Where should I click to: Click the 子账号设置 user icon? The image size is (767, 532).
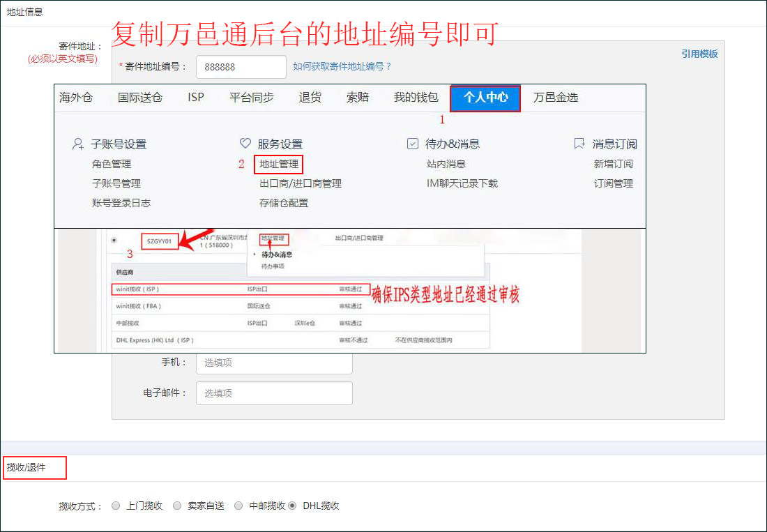(78, 144)
